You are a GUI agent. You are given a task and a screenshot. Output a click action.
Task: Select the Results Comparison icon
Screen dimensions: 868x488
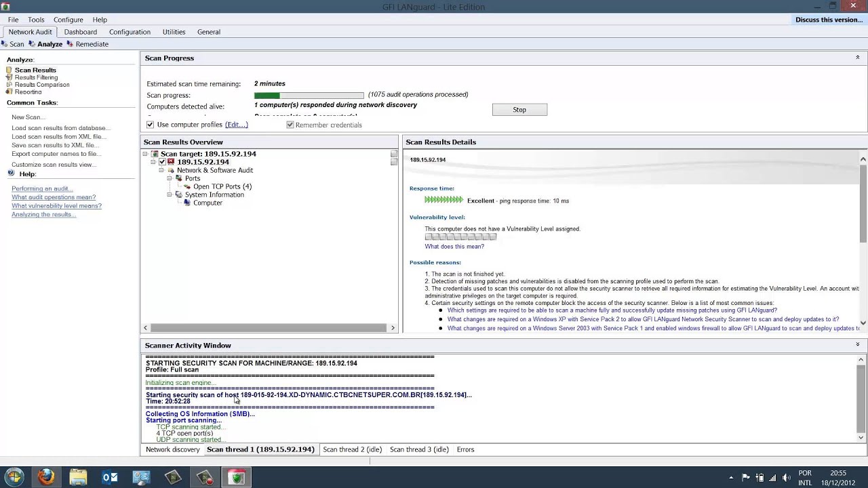pyautogui.click(x=9, y=85)
